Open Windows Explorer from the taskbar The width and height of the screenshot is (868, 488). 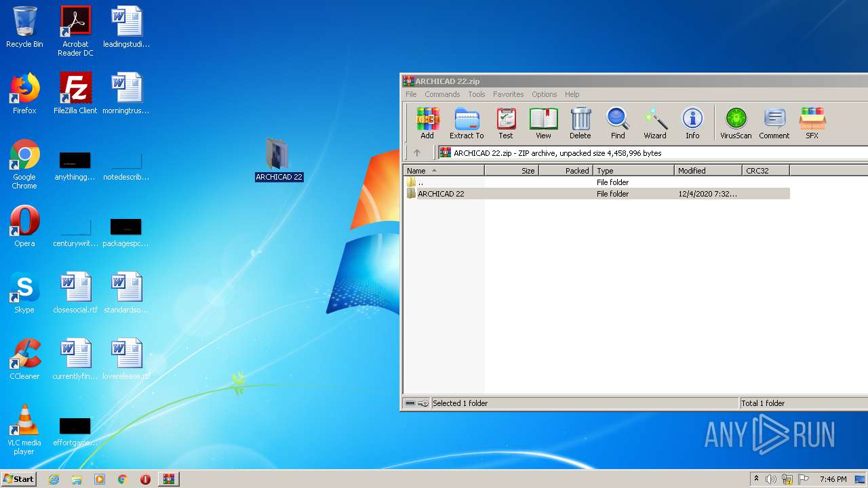(77, 479)
